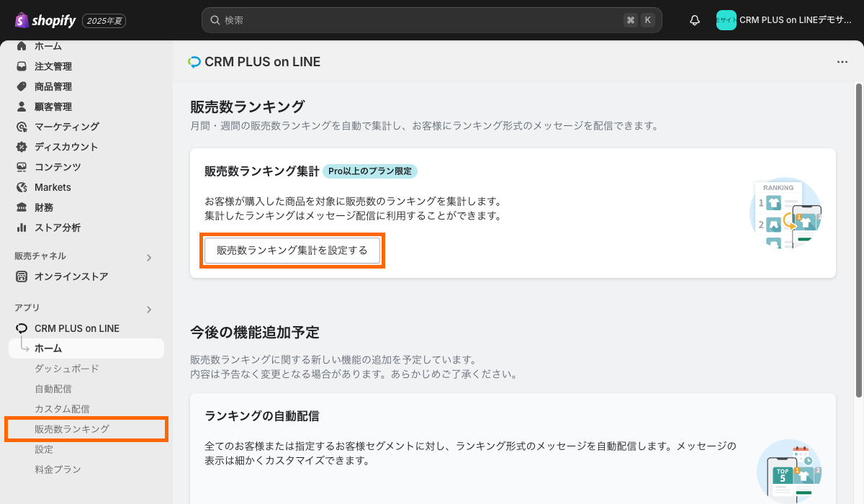Click the ストア分析 bar chart icon

point(22,228)
